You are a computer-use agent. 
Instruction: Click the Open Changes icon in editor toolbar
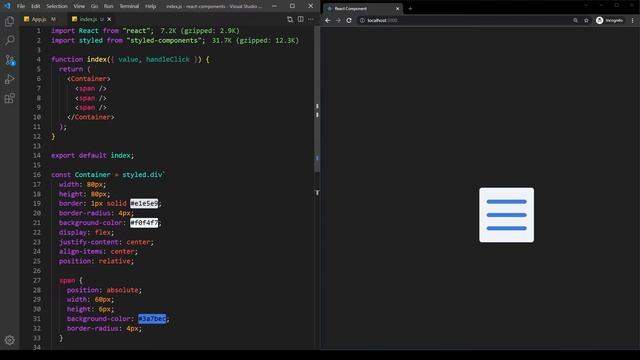[x=290, y=19]
